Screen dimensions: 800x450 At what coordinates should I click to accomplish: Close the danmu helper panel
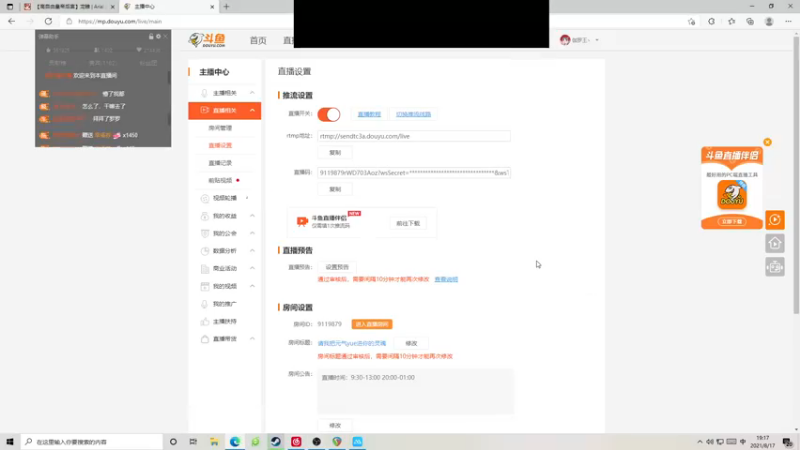(165, 36)
